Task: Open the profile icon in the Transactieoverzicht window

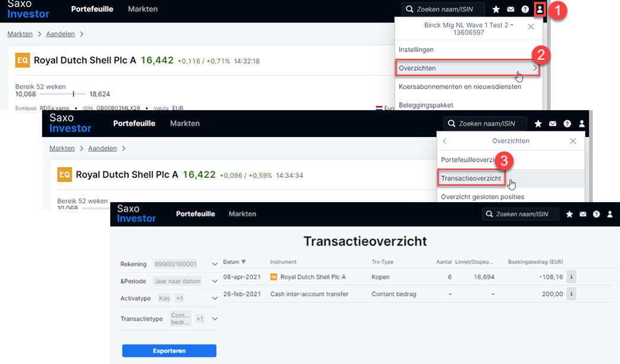Action: pyautogui.click(x=610, y=214)
